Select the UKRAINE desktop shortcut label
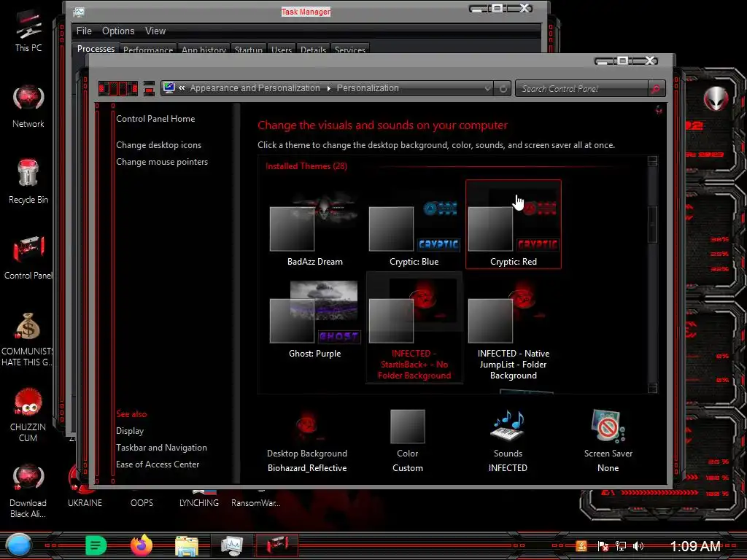Image resolution: width=747 pixels, height=560 pixels. point(85,503)
